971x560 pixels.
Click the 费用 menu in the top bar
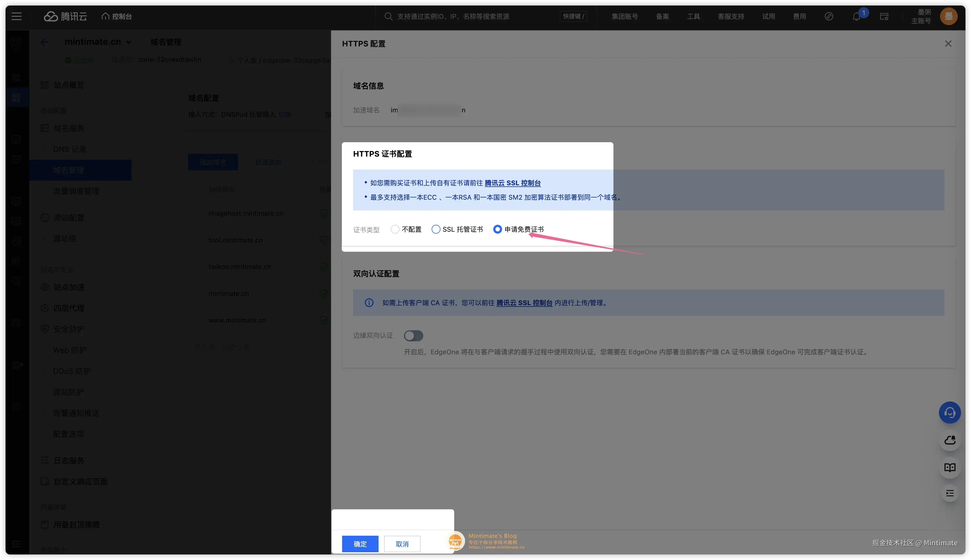pyautogui.click(x=799, y=16)
